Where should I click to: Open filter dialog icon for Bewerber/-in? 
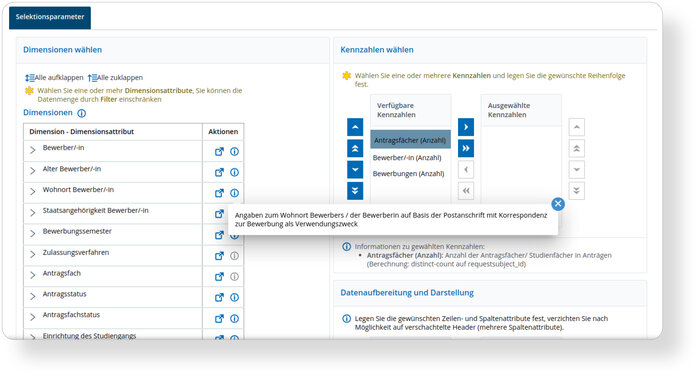[219, 151]
